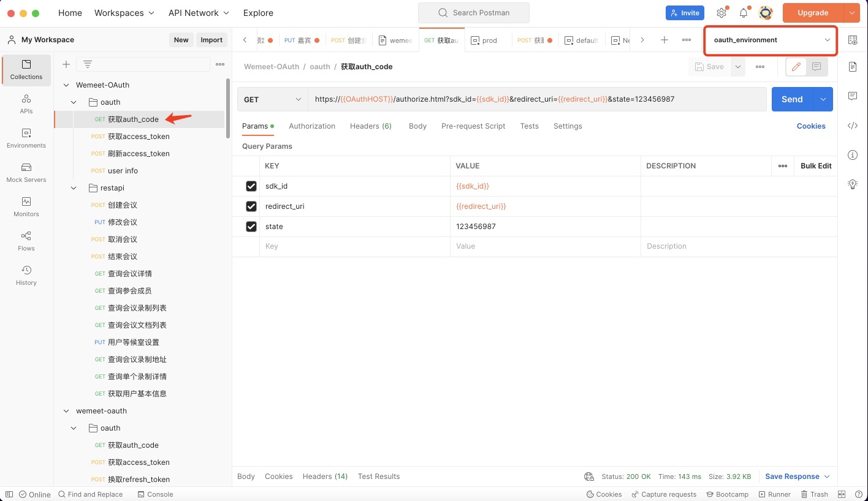
Task: Open the Save options dropdown arrow
Action: click(738, 67)
